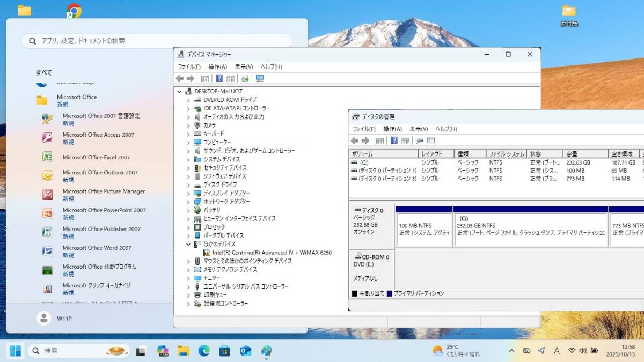The height and width of the screenshot is (362, 644).
Task: Click the 容量 column header
Action: (584, 154)
